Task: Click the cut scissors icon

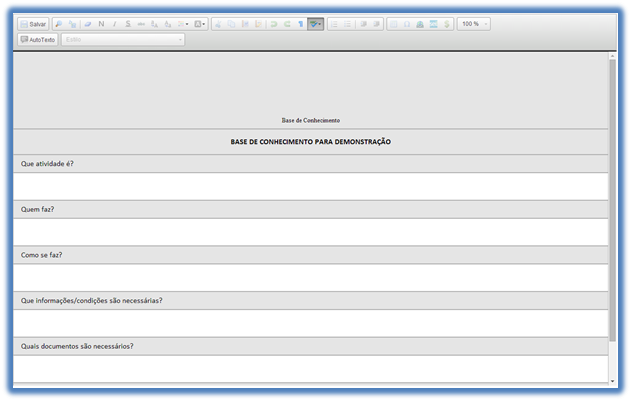Action: (x=219, y=23)
